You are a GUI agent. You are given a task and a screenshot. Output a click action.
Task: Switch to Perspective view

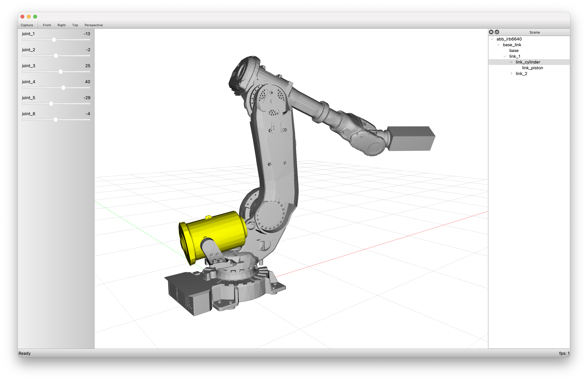tap(94, 25)
